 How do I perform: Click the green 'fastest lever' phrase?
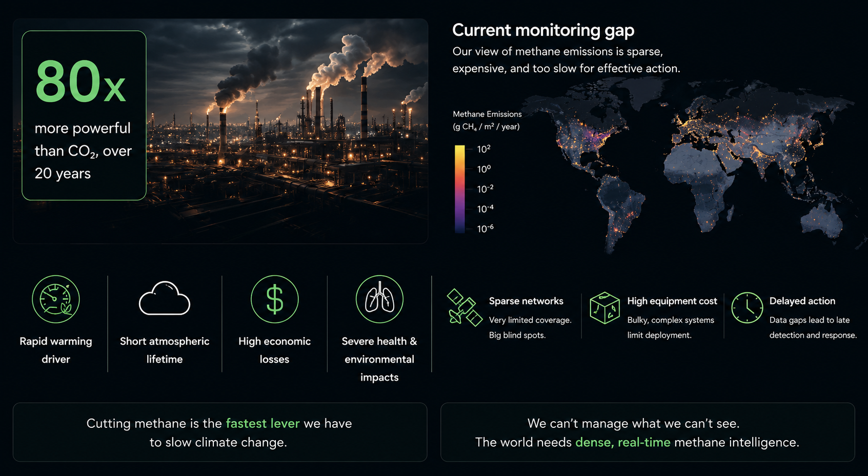[263, 423]
